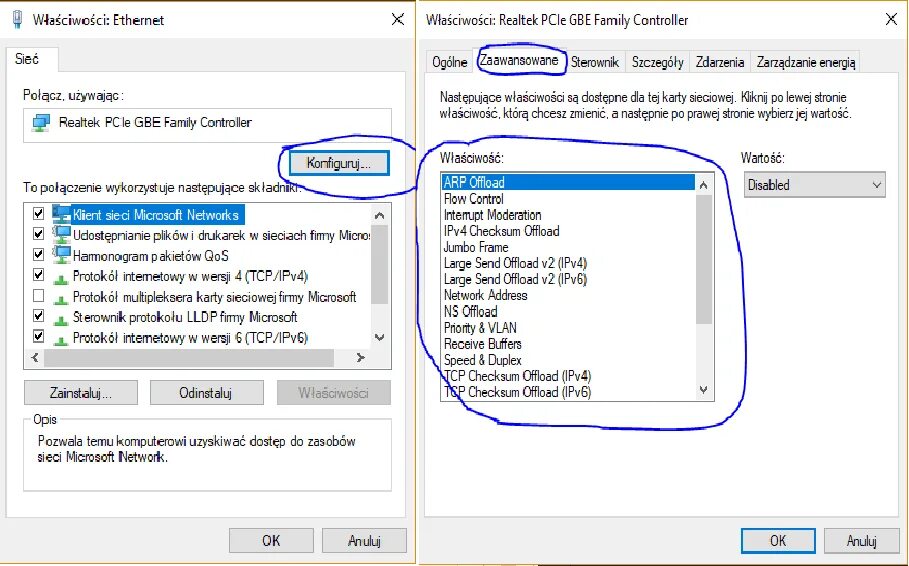Select Speed & Duplex property
This screenshot has height=566, width=909.
click(x=568, y=360)
